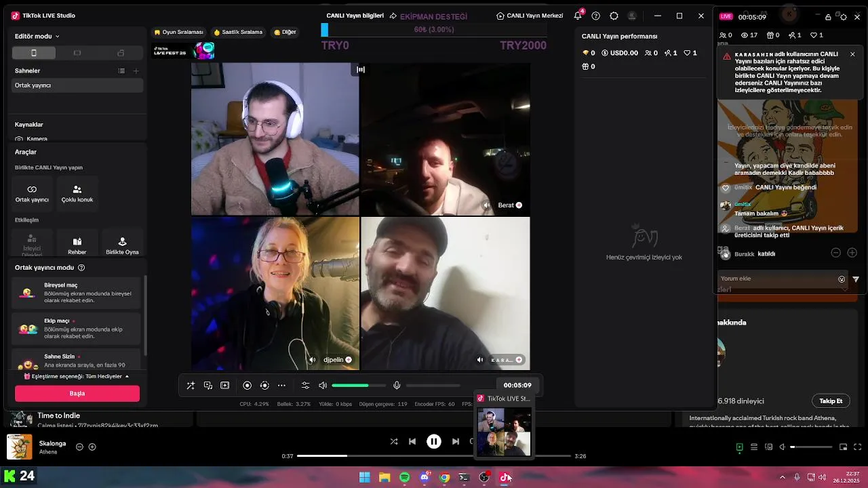Click the locked orientation layout icon
The image size is (868, 488).
(121, 53)
